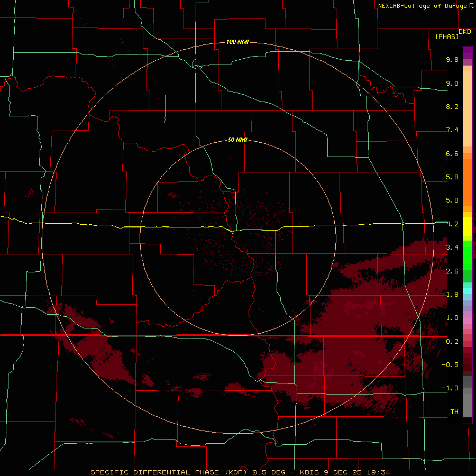Click the 3.4 value on the color scale
The height and width of the screenshot is (476, 476).
(x=452, y=248)
